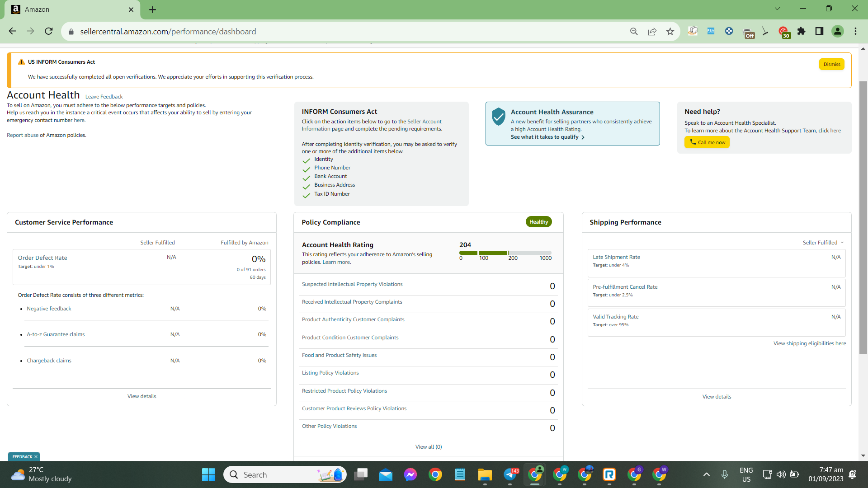Click the Leave Feedback link
This screenshot has width=868, height=488.
coord(104,97)
